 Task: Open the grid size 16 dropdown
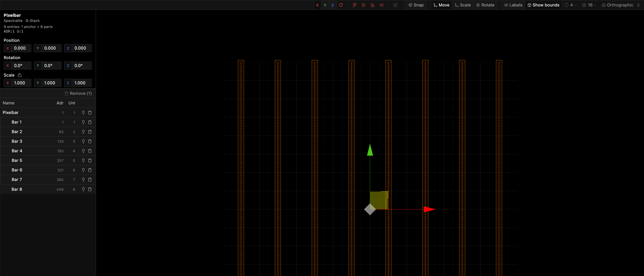[x=589, y=5]
